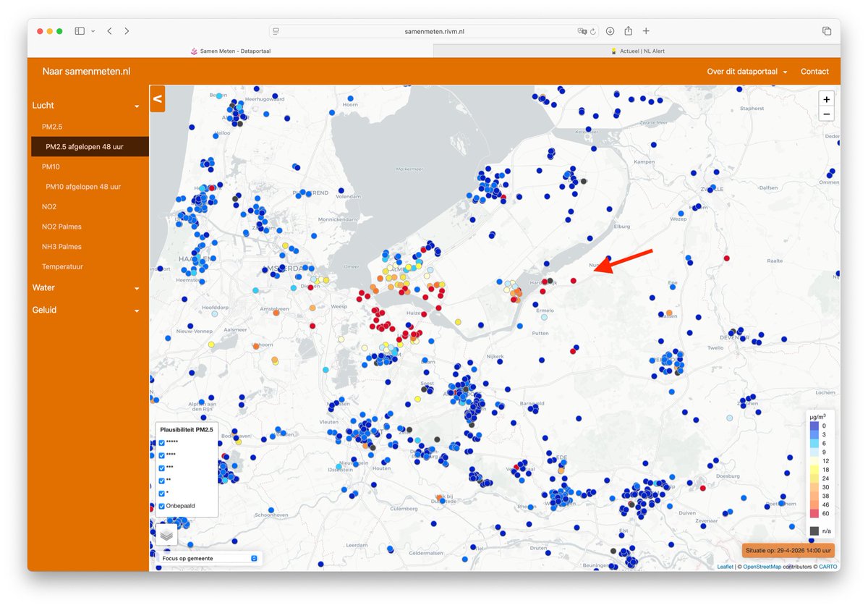This screenshot has width=868, height=608.
Task: Toggle the Safari sidebar icon
Action: [80, 31]
